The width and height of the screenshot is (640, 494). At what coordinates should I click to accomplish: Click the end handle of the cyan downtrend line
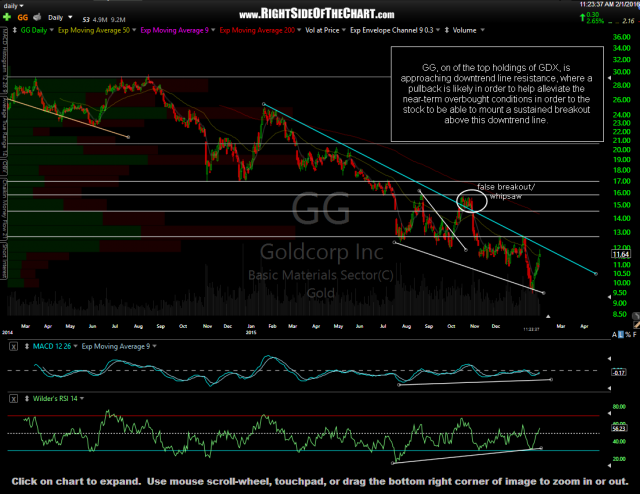point(596,274)
